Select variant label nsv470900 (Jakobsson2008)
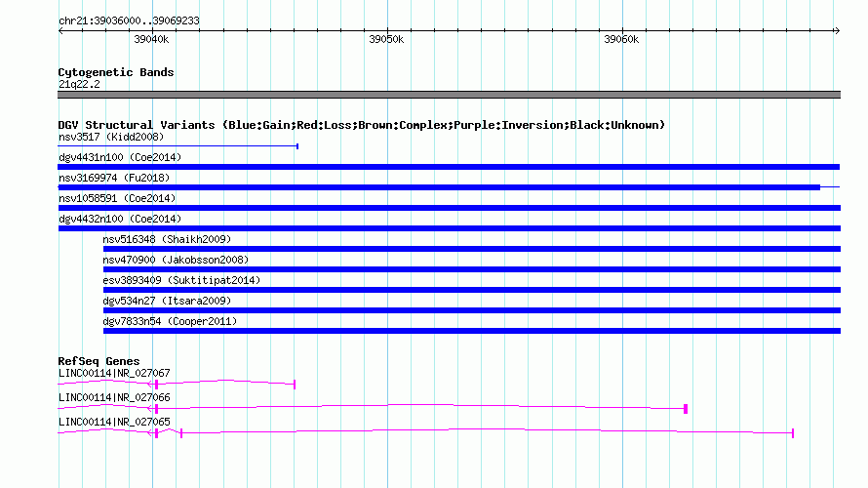The height and width of the screenshot is (488, 868). tap(176, 260)
